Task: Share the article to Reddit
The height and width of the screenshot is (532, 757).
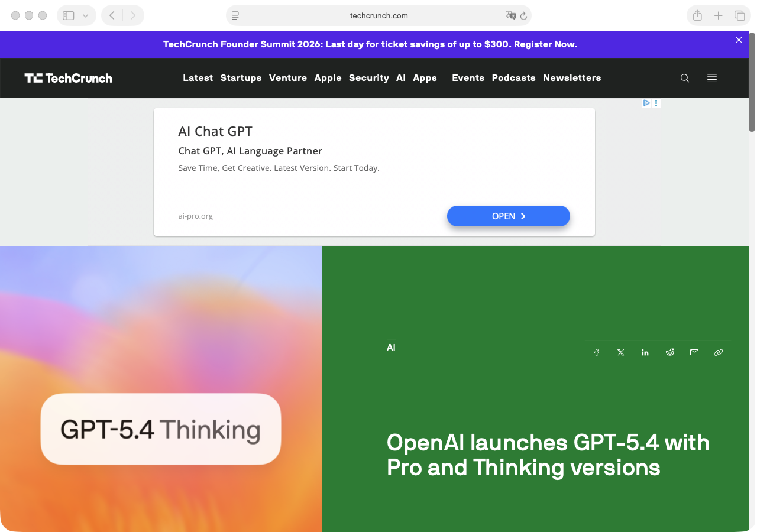Action: [669, 352]
